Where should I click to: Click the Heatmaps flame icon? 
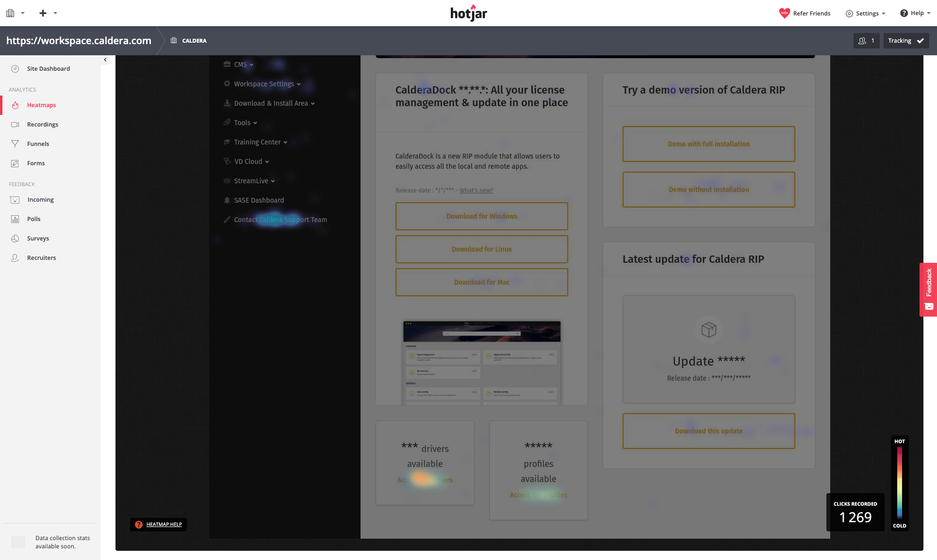click(15, 105)
